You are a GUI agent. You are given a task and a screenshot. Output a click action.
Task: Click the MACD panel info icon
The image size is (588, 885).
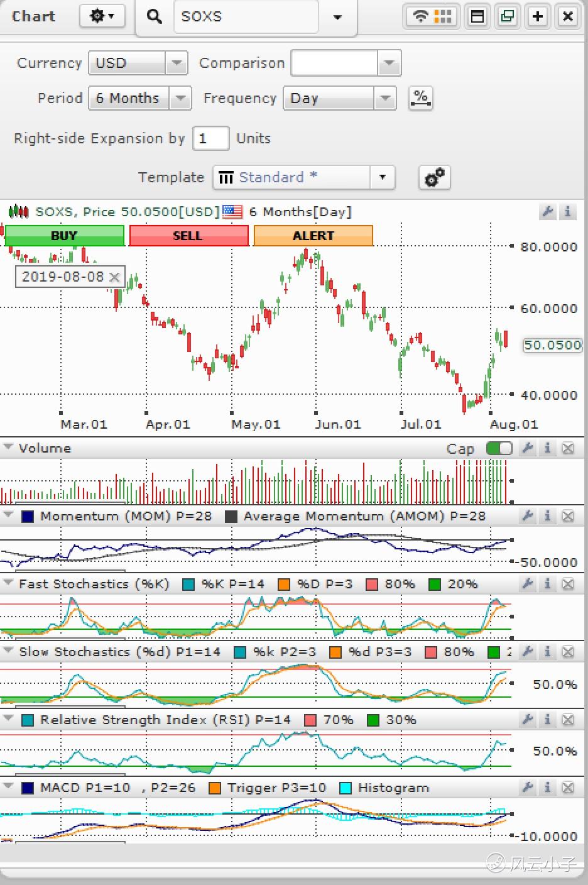pyautogui.click(x=548, y=788)
